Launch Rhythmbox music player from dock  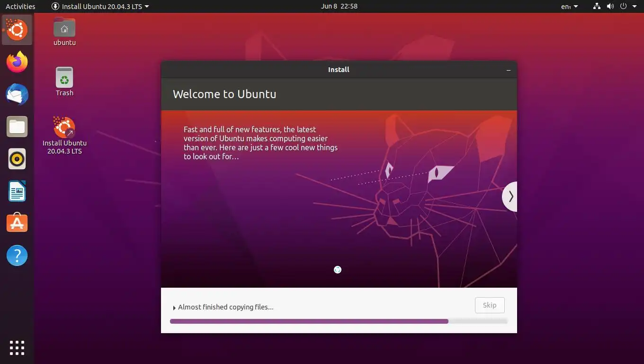point(17,159)
